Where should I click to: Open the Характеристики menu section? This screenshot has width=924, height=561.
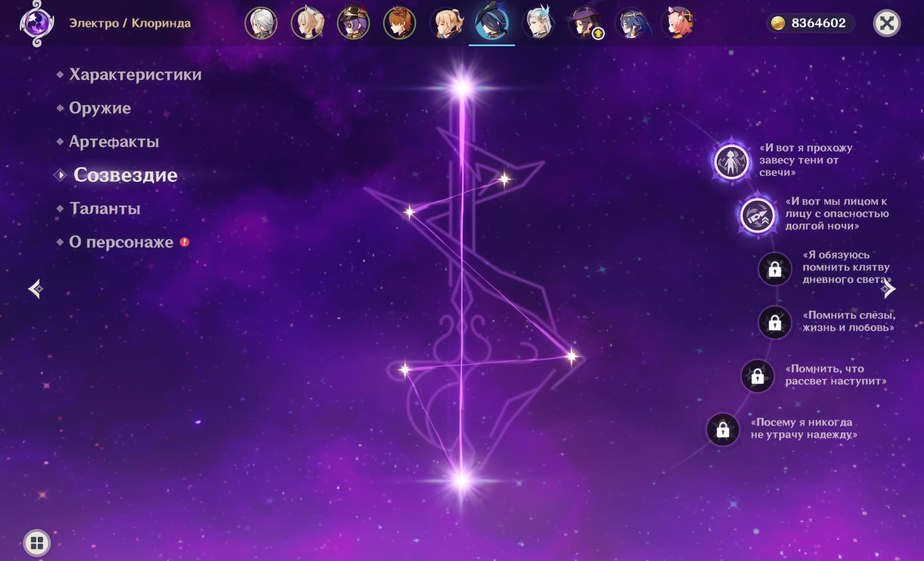[x=135, y=74]
